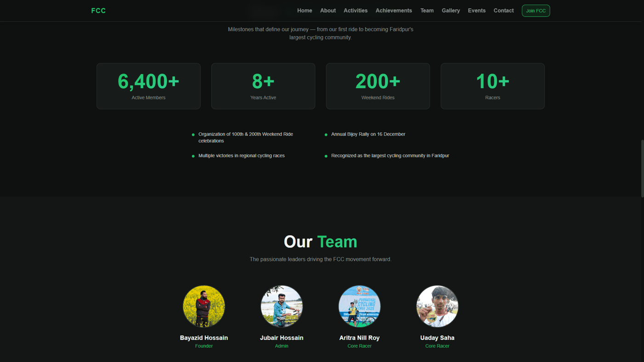Click the Our Team heading
The image size is (644, 362).
tap(320, 242)
